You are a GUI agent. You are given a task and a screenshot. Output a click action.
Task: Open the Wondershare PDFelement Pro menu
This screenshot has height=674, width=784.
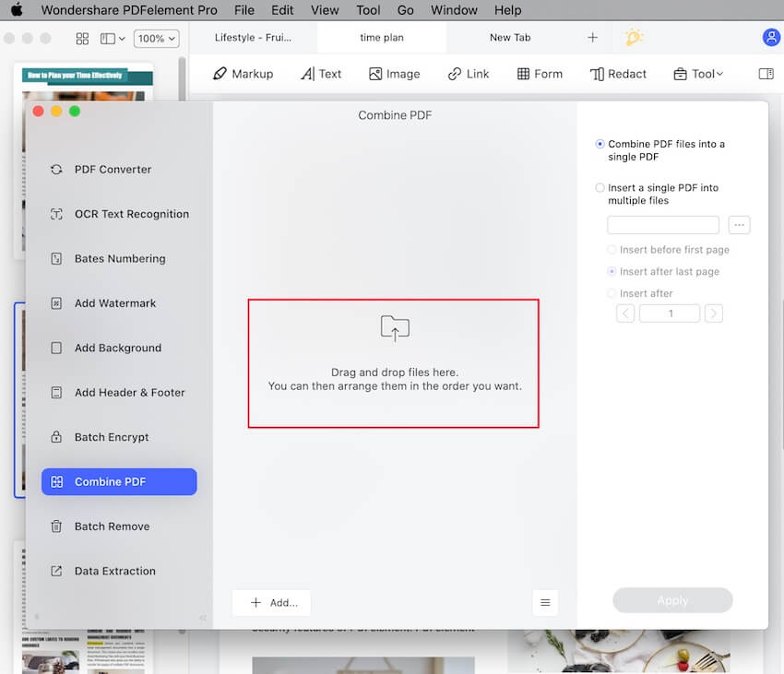pos(129,10)
